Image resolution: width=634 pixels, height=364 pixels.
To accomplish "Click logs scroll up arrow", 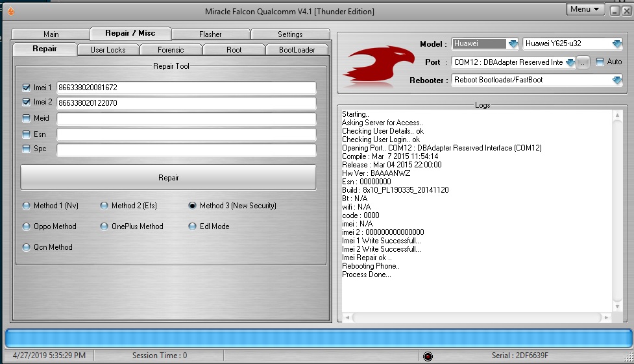I will [x=617, y=115].
